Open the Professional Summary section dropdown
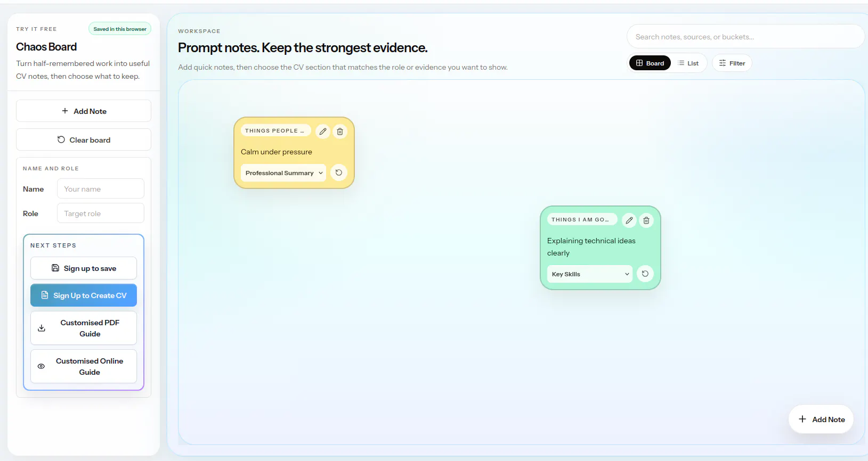 click(x=283, y=173)
